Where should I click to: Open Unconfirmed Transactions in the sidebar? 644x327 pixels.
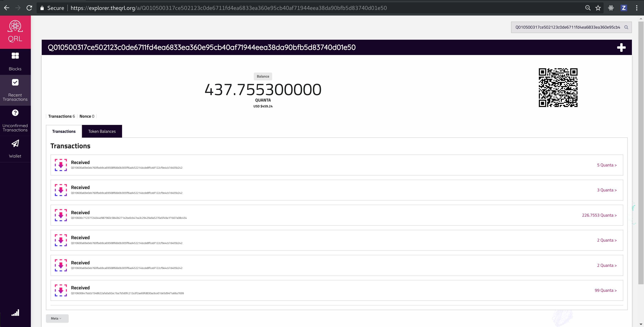(15, 121)
